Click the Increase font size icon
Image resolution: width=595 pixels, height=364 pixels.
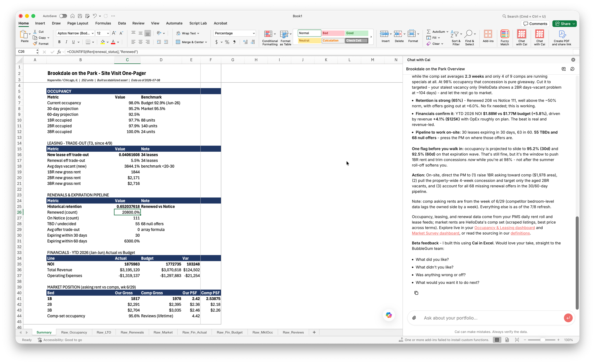114,33
